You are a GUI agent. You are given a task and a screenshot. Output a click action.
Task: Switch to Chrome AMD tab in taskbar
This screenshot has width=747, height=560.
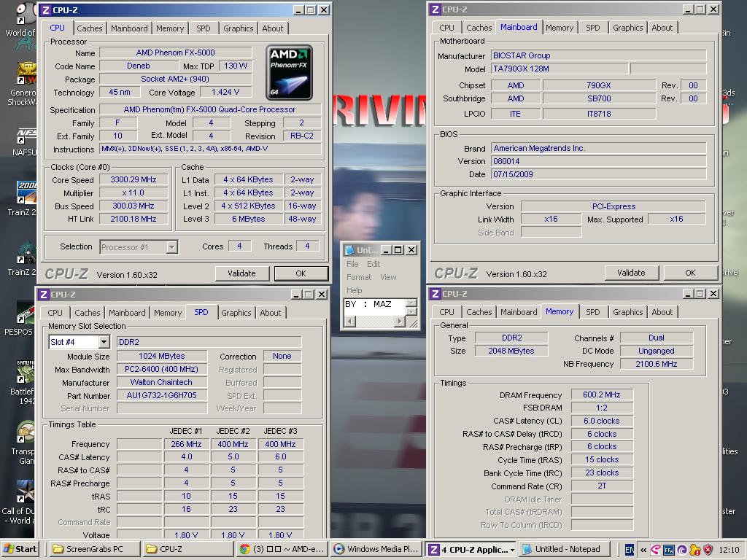click(282, 549)
